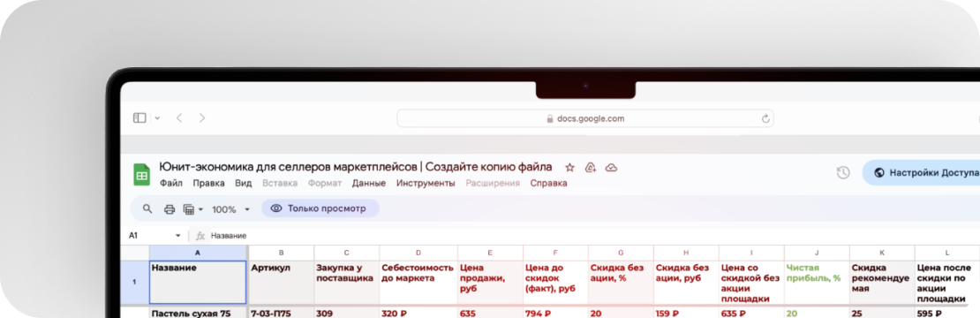980x318 pixels.
Task: Select the Артикул cell
Action: [282, 283]
